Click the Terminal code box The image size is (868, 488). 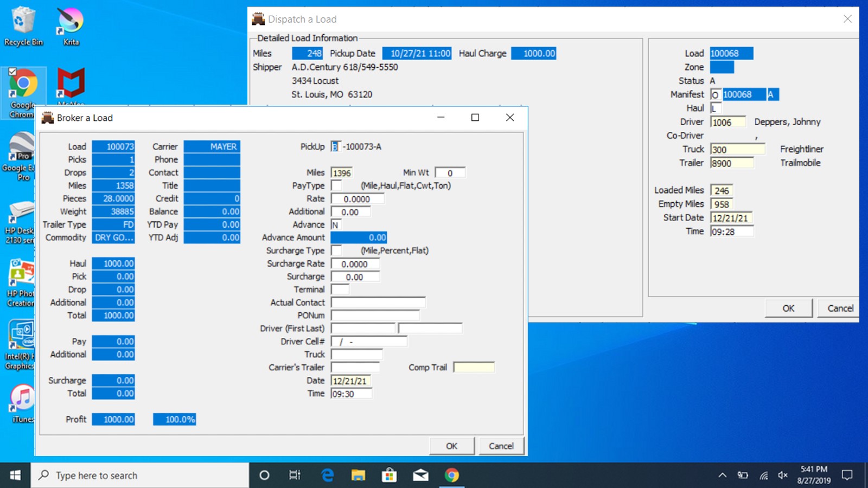point(340,289)
